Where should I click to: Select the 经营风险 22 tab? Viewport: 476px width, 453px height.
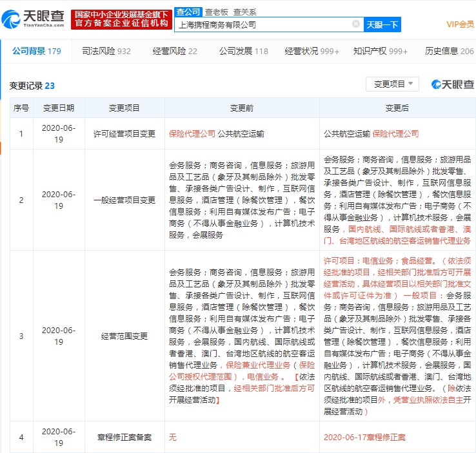pyautogui.click(x=175, y=51)
